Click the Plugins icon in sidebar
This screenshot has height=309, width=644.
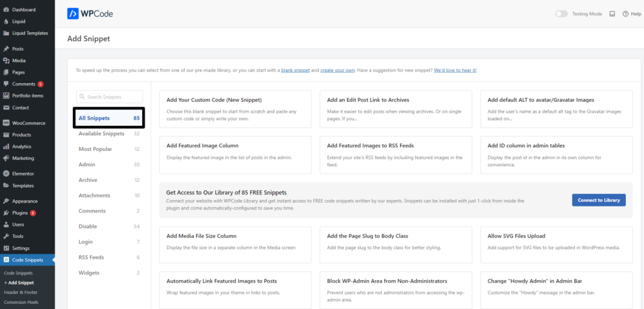[6, 213]
